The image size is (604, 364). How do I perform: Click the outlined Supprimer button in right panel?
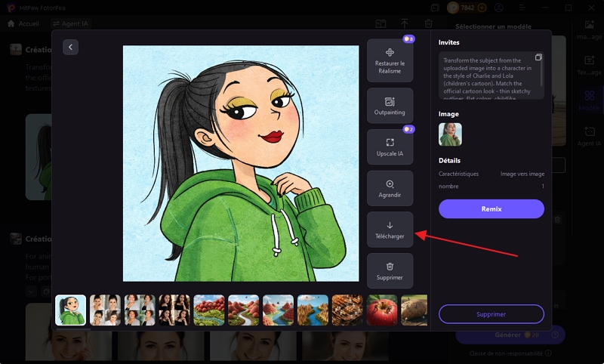tap(492, 314)
